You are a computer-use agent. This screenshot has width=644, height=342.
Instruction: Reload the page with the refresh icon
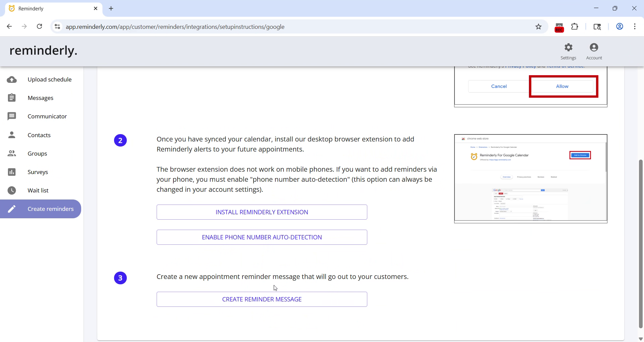(x=39, y=26)
